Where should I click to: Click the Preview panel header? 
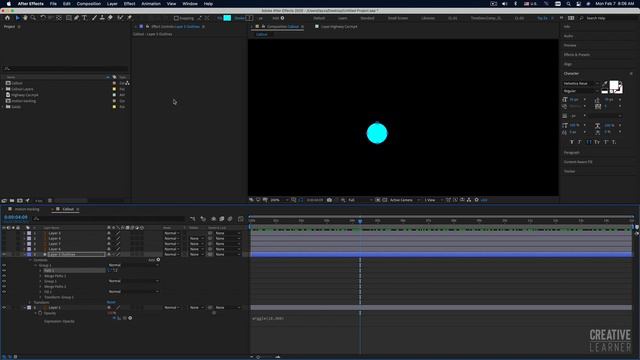tap(570, 45)
